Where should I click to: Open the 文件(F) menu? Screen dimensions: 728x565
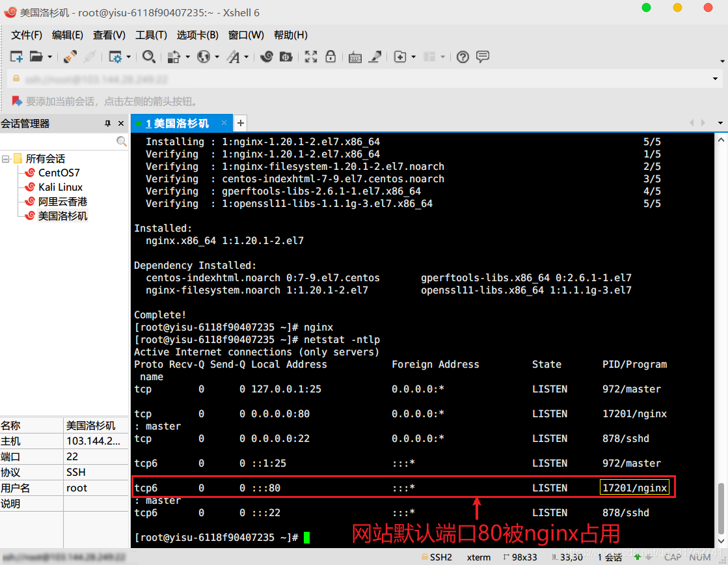pos(27,35)
